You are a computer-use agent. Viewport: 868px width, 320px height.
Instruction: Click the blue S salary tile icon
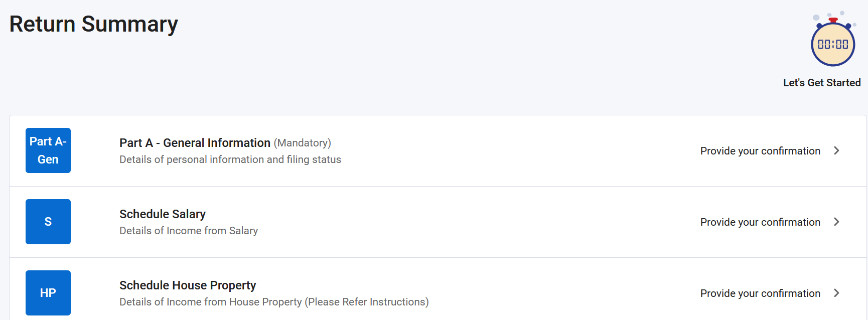point(48,222)
